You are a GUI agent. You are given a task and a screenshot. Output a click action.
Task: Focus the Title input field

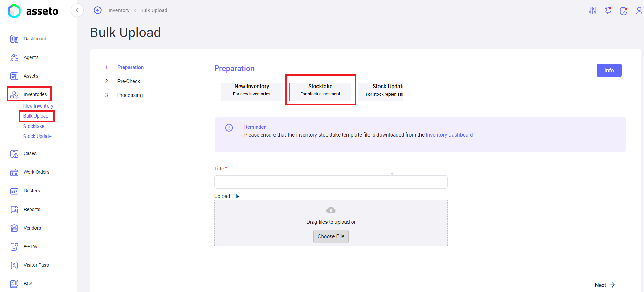(x=331, y=182)
